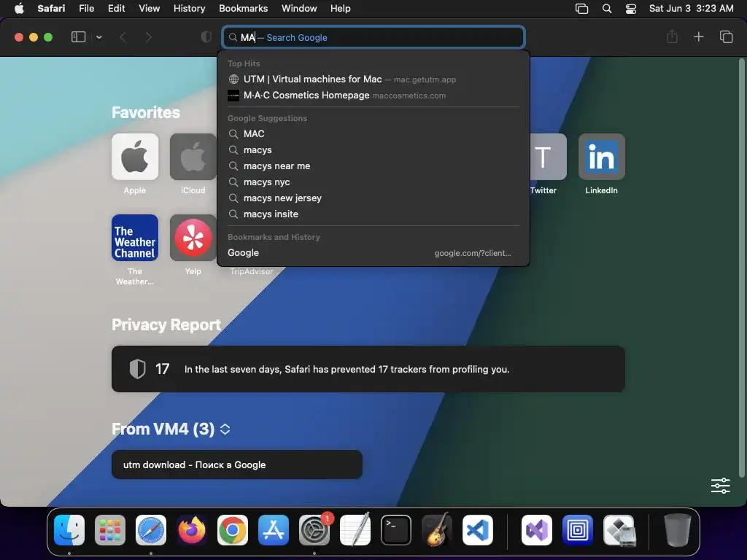Go back with the back arrow

[x=123, y=37]
